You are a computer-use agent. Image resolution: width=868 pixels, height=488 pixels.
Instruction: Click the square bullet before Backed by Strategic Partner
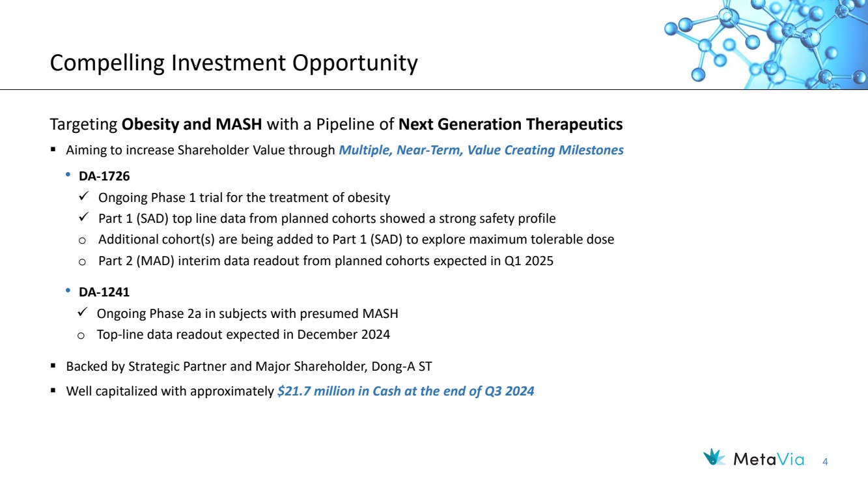tap(53, 367)
